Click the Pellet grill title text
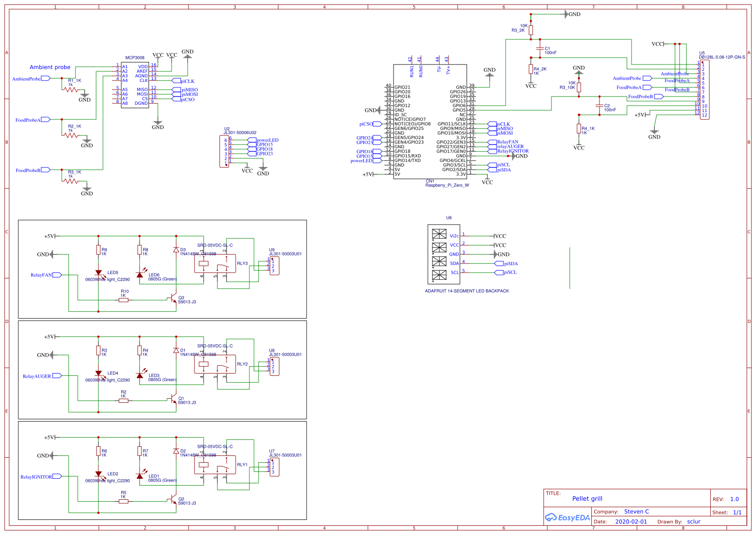 point(587,498)
